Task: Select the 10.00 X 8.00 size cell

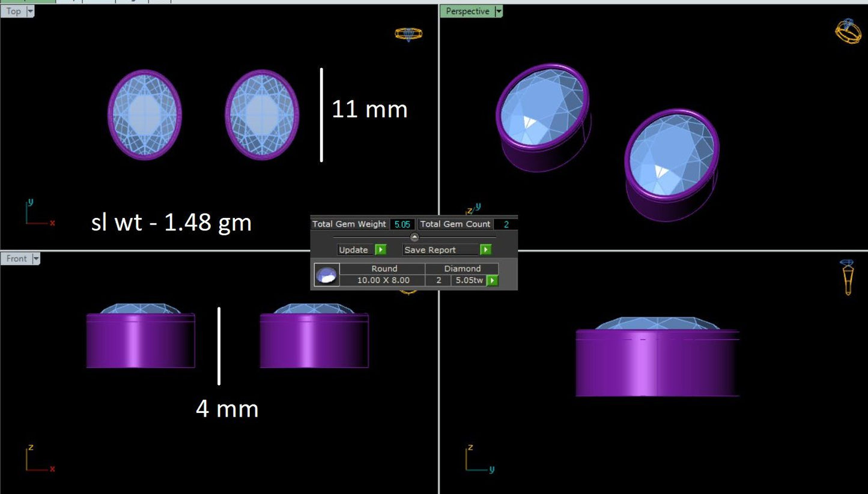Action: [x=383, y=280]
